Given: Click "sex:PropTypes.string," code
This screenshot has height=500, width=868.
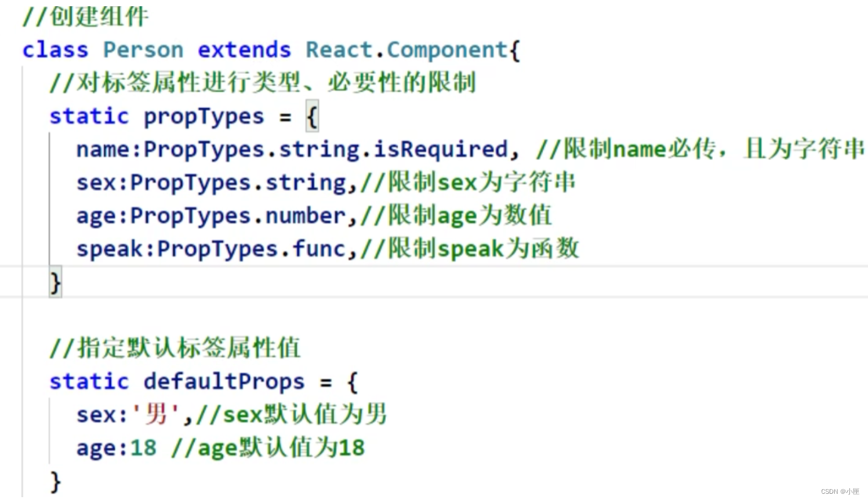Looking at the screenshot, I should coord(217,183).
